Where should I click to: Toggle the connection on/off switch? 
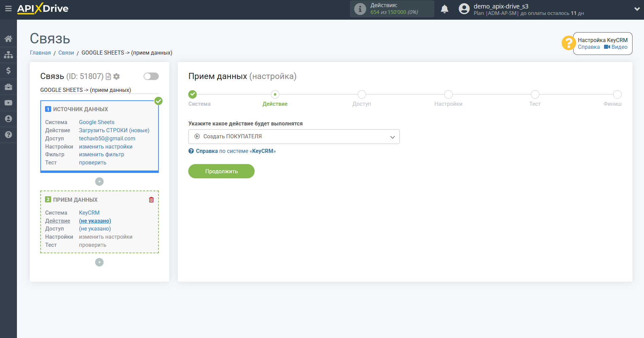(x=151, y=76)
